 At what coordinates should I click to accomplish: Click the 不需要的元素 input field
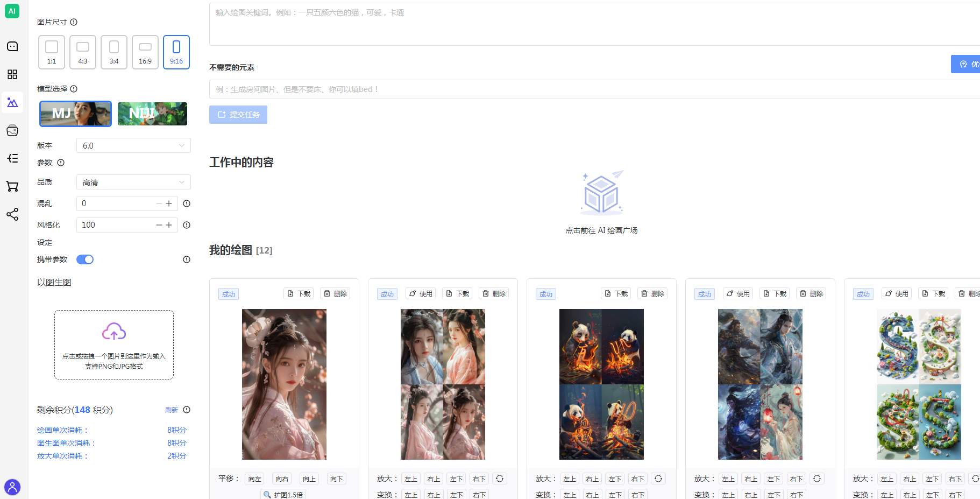click(x=594, y=89)
